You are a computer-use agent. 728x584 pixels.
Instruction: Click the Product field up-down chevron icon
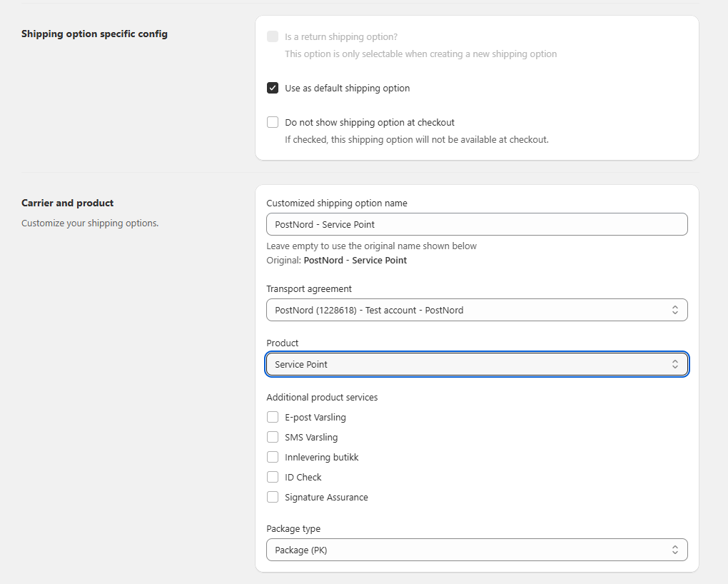(674, 364)
